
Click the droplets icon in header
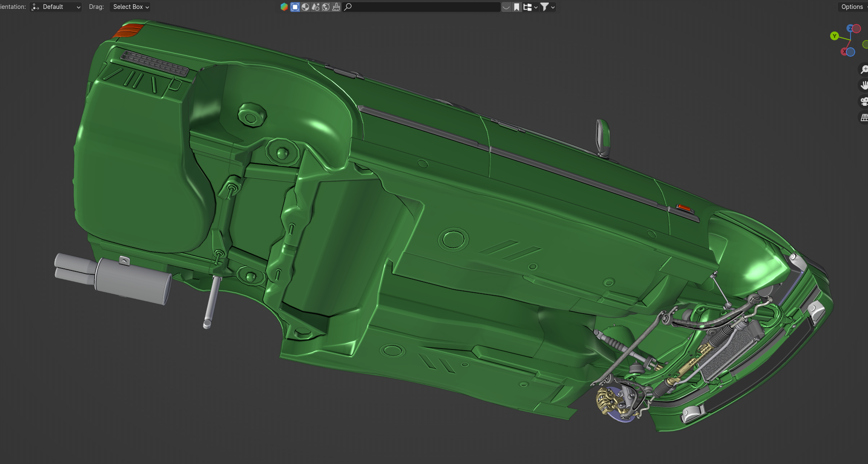[x=315, y=7]
